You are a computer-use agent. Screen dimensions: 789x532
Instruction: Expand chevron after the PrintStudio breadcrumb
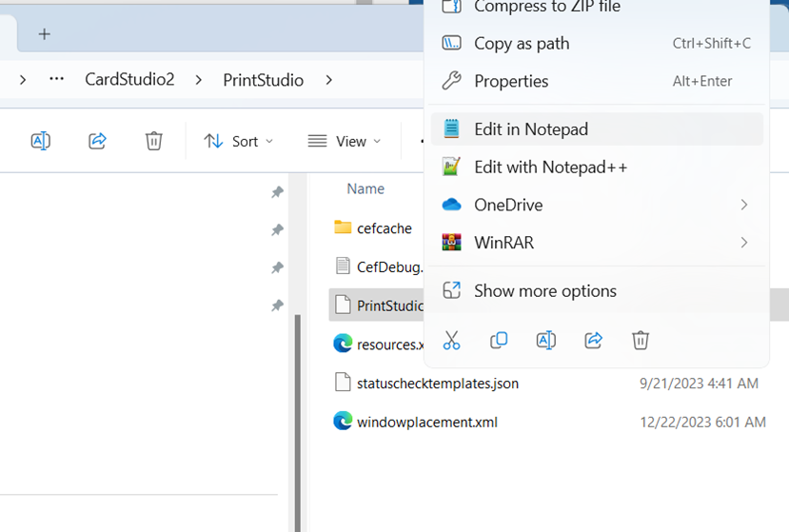[328, 80]
